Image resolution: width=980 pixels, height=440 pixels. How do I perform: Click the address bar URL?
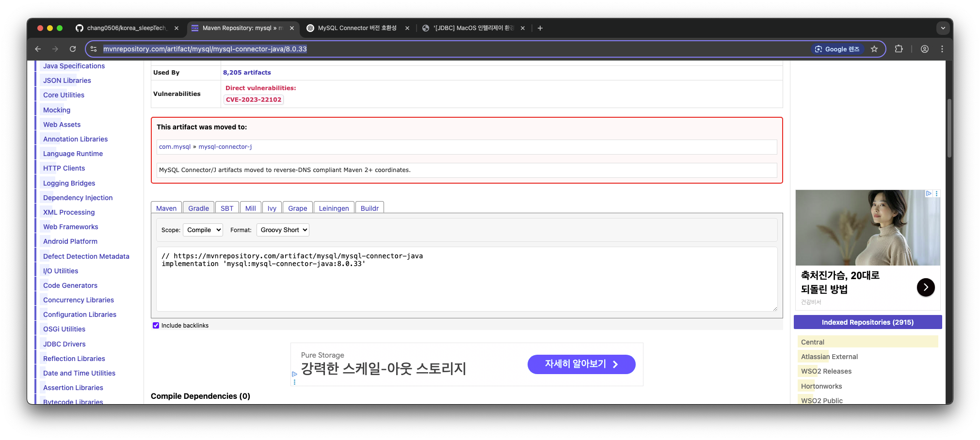click(x=205, y=49)
